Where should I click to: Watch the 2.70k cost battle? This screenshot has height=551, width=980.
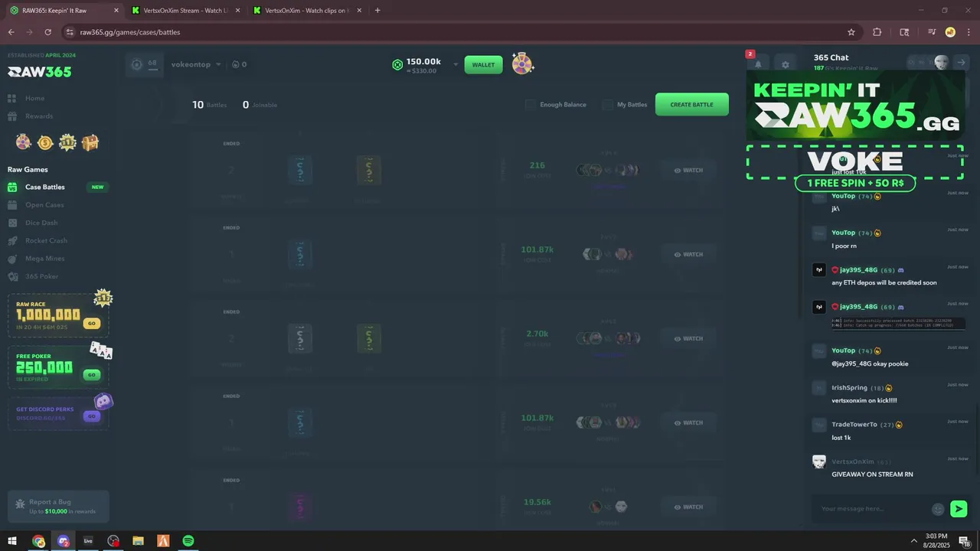[688, 338]
